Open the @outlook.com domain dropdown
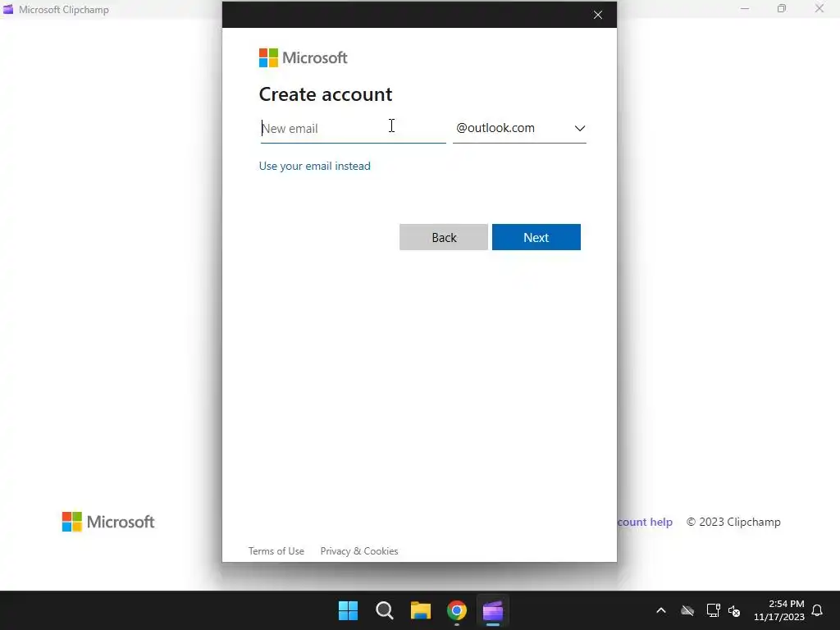840x630 pixels. point(519,129)
